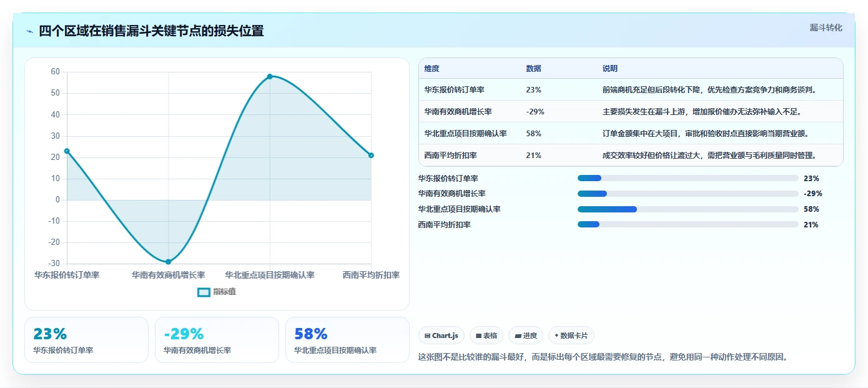Image resolution: width=868 pixels, height=388 pixels.
Task: Click the -30 y-axis tick label
Action: (x=54, y=264)
